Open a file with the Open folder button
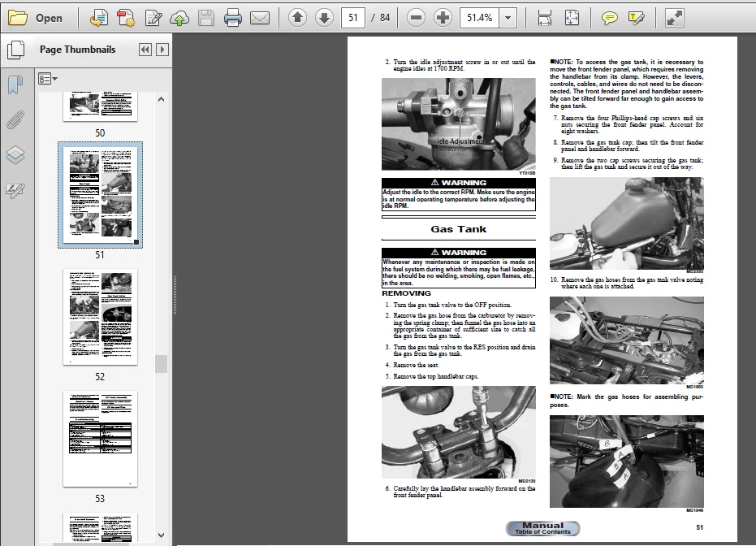 [36, 19]
